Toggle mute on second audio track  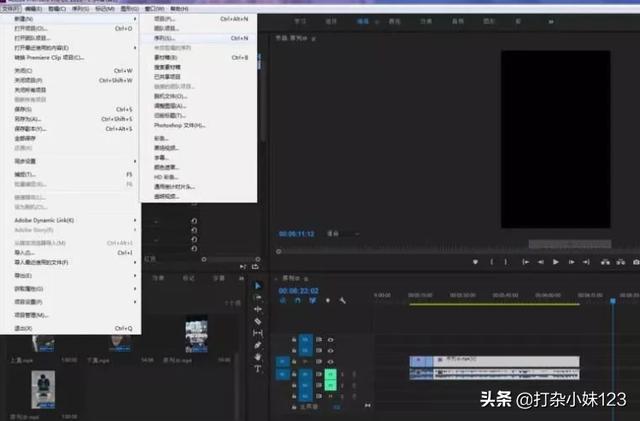pyautogui.click(x=331, y=385)
